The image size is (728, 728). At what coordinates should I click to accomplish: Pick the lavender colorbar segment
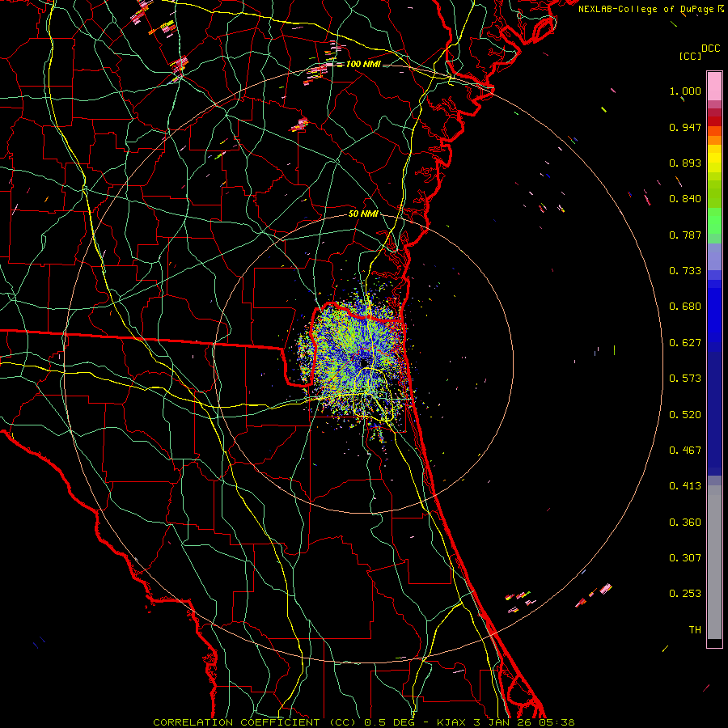714,256
